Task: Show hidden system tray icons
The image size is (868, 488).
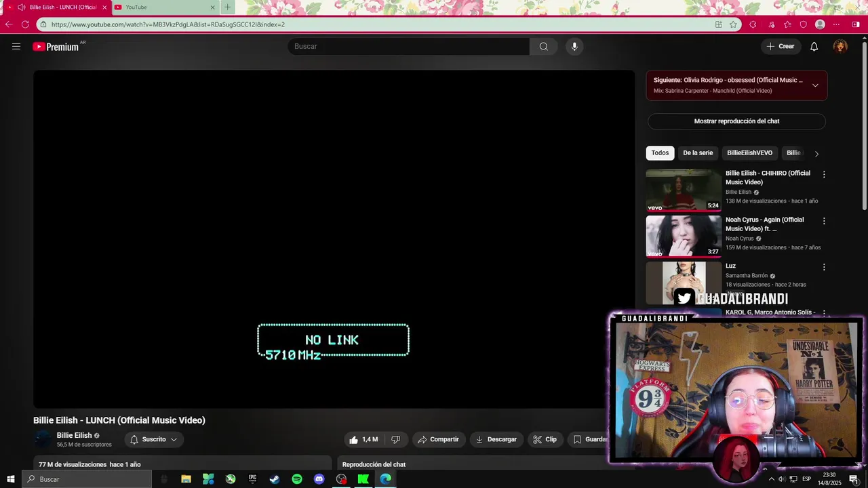Action: coord(771,479)
